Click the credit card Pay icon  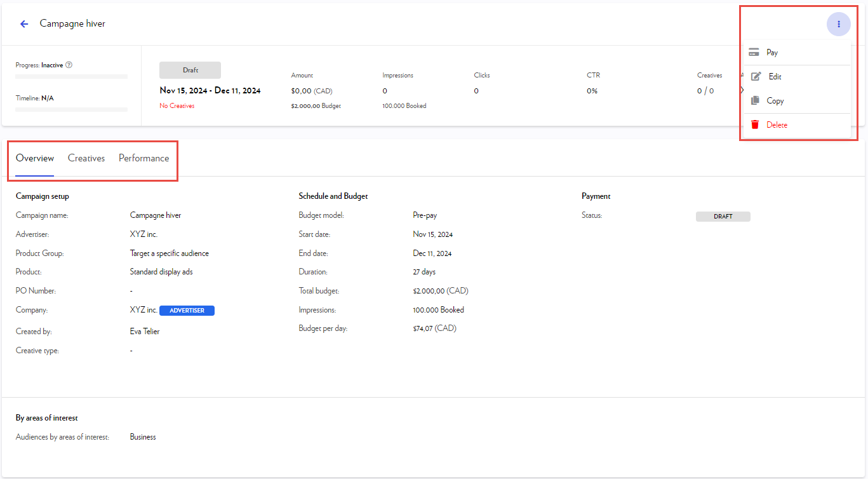click(x=754, y=53)
